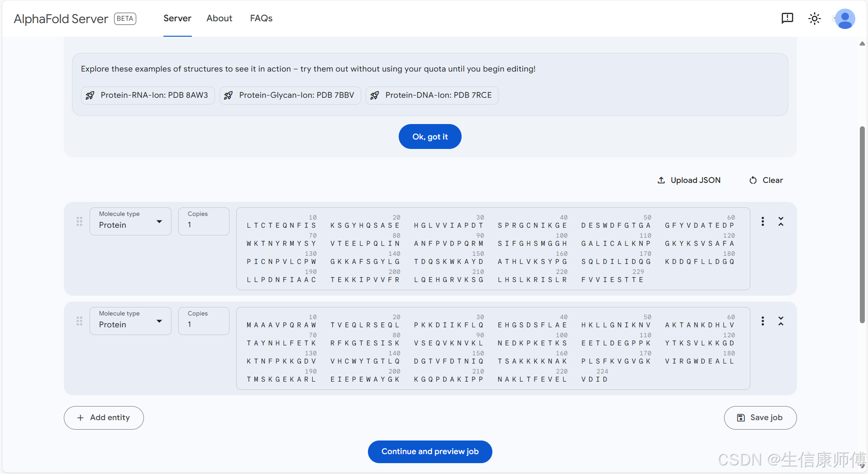Click the floppy disk icon in Save job
This screenshot has width=868, height=474.
[x=741, y=418]
